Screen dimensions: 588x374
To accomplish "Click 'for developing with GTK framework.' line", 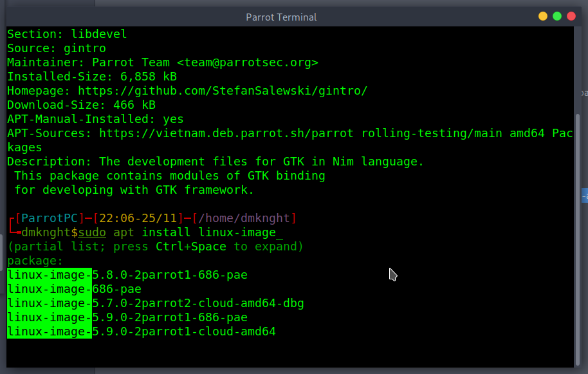I will [x=134, y=190].
